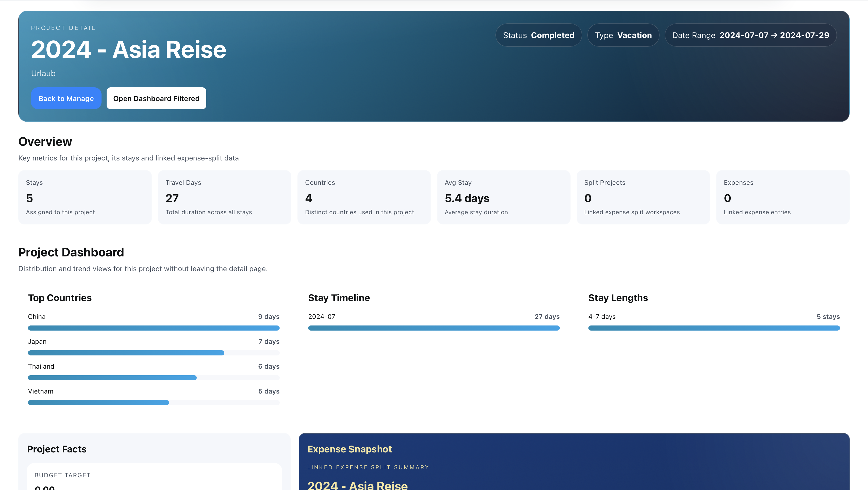Click the 2024-07 Stay Timeline bar

coord(434,328)
